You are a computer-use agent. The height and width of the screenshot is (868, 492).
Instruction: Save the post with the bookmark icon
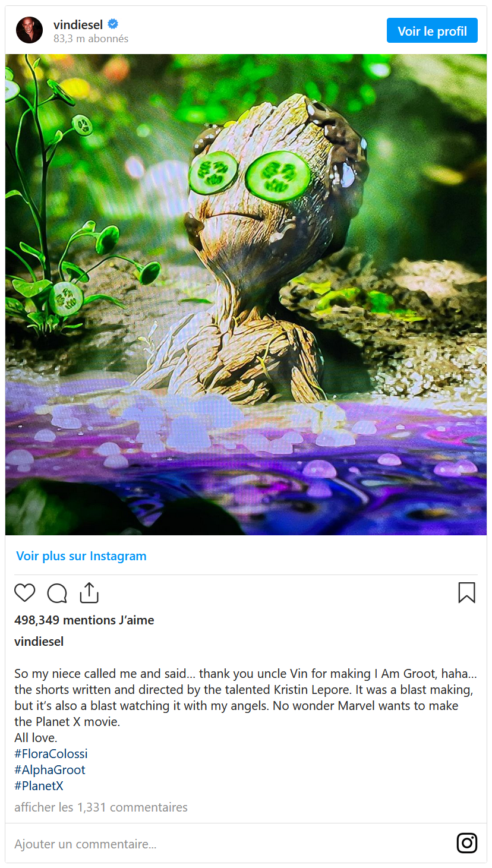point(466,592)
